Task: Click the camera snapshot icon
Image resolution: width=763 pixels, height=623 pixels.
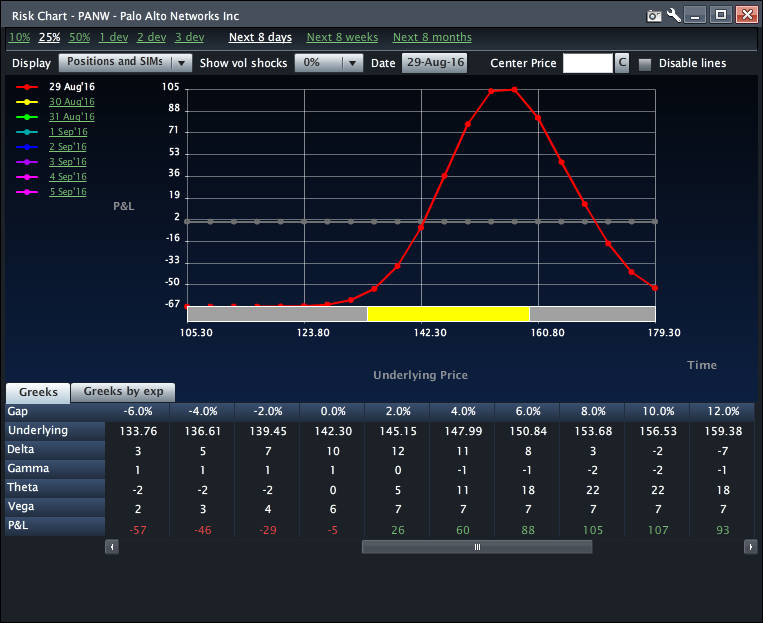Action: pyautogui.click(x=654, y=15)
